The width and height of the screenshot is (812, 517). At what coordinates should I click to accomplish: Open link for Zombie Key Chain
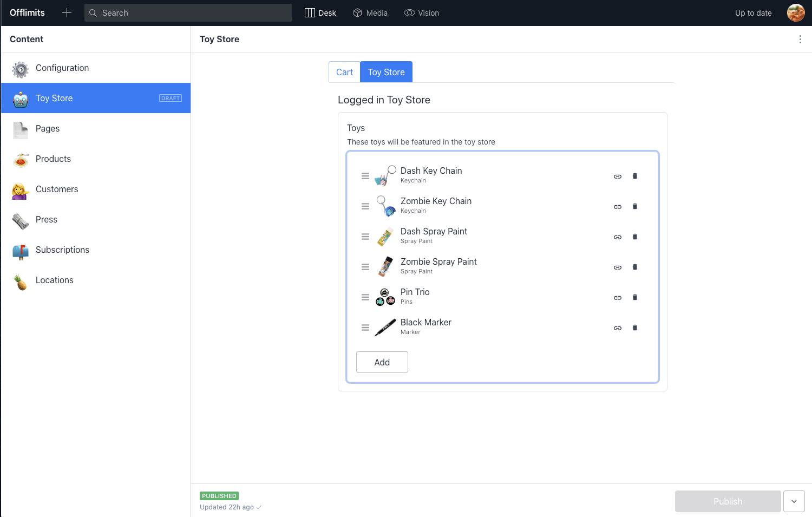[x=618, y=207]
